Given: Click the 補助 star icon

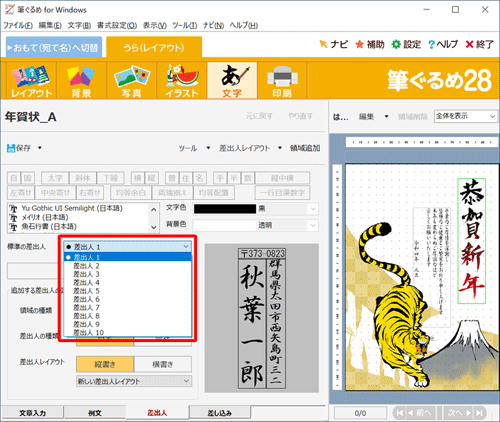Looking at the screenshot, I should 359,44.
